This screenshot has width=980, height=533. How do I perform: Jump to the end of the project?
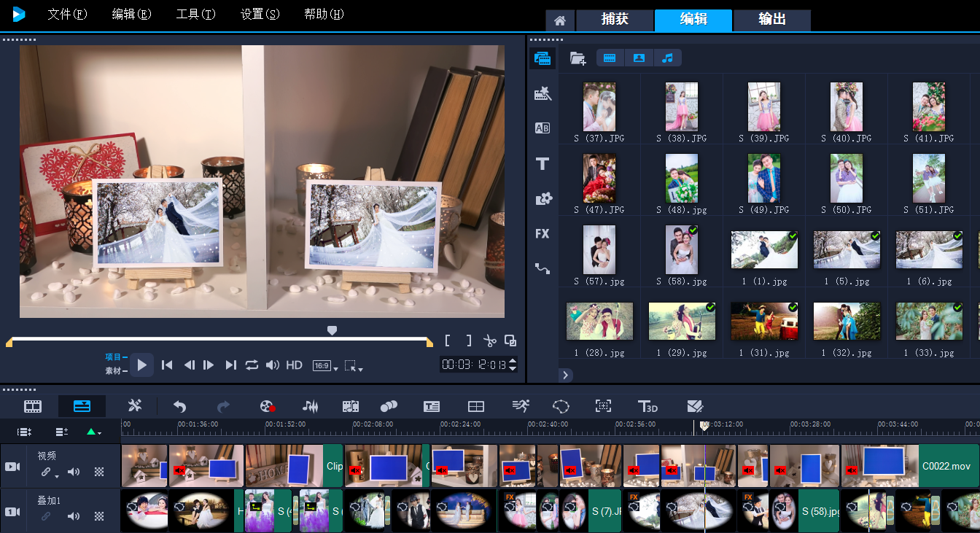click(x=231, y=365)
